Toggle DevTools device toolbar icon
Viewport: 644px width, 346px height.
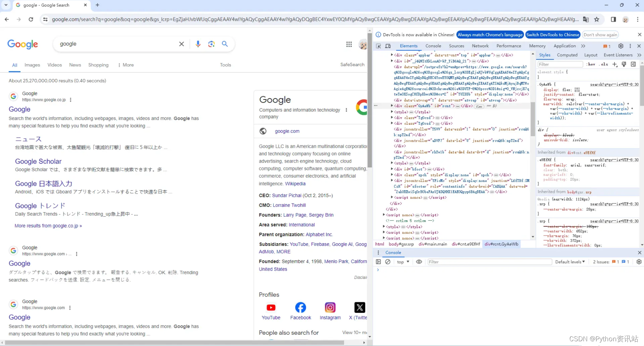[388, 46]
